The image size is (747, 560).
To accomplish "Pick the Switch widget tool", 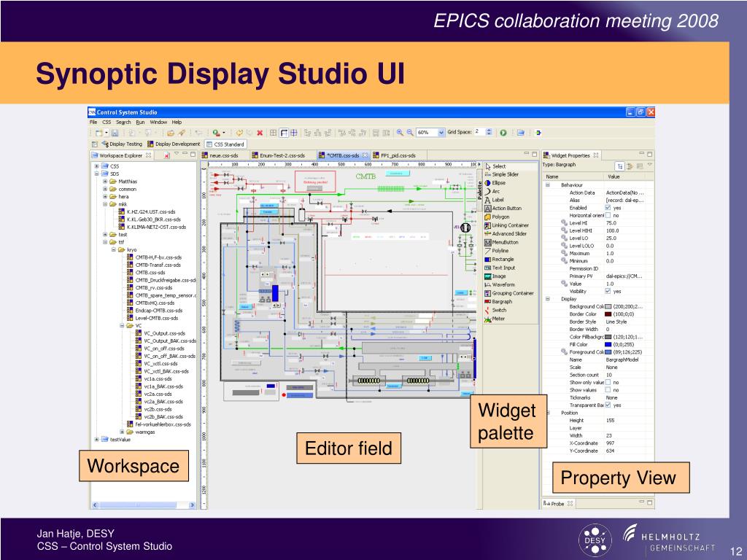I will click(495, 311).
